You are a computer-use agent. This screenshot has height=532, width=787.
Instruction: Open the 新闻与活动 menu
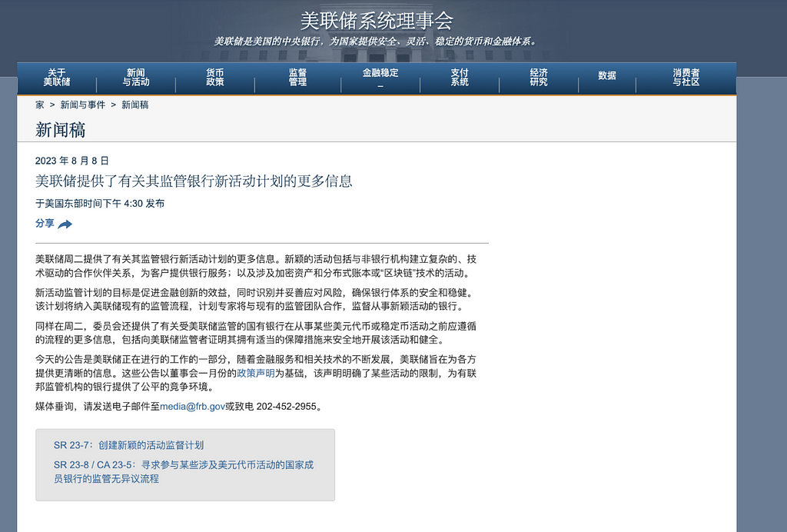(136, 78)
